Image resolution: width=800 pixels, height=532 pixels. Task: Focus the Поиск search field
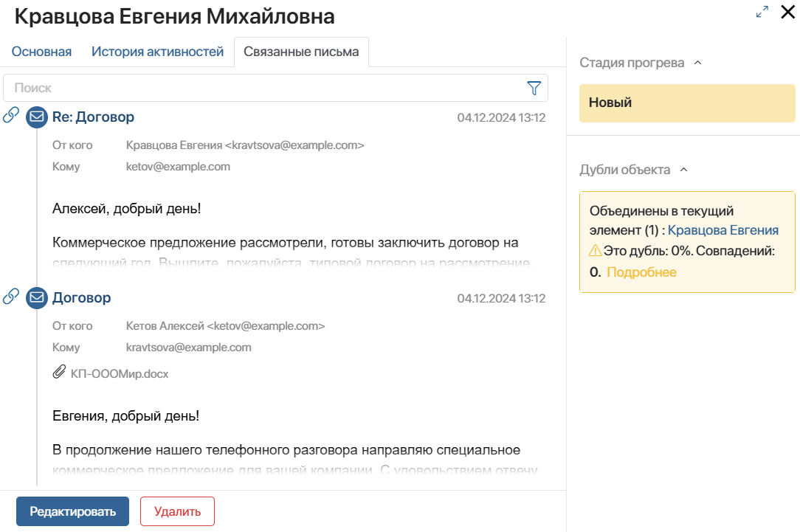coord(275,88)
